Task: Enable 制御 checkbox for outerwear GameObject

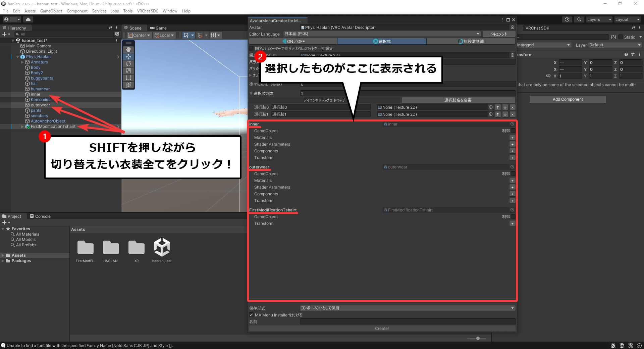Action: 513,173
